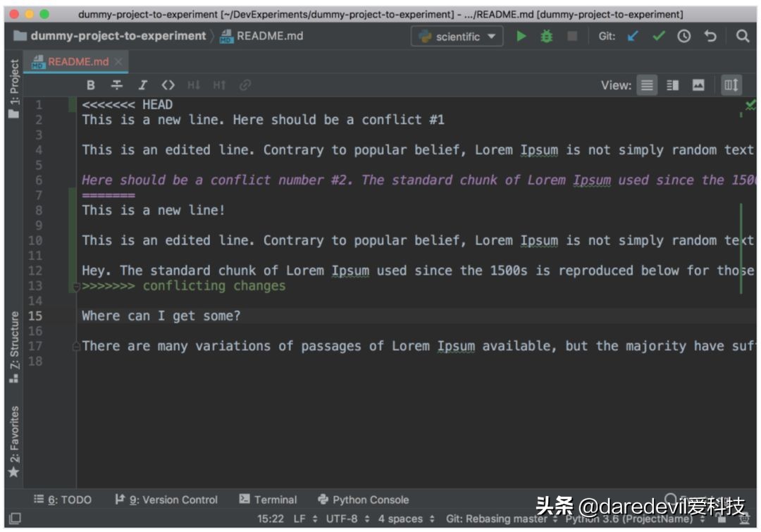Switch view to editor and preview split

point(672,85)
